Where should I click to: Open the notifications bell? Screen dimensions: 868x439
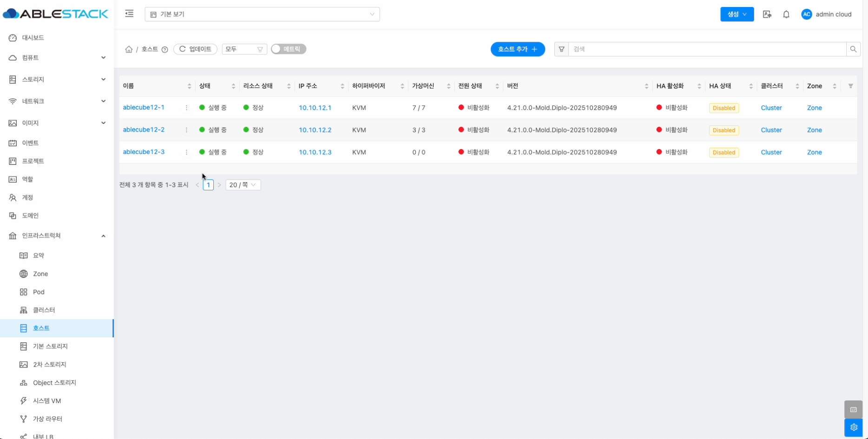pos(786,14)
